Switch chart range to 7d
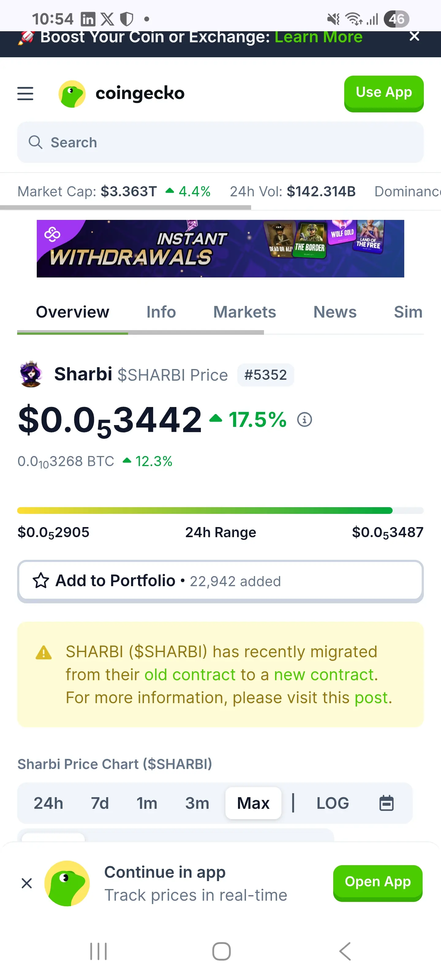The width and height of the screenshot is (441, 980). pyautogui.click(x=100, y=803)
